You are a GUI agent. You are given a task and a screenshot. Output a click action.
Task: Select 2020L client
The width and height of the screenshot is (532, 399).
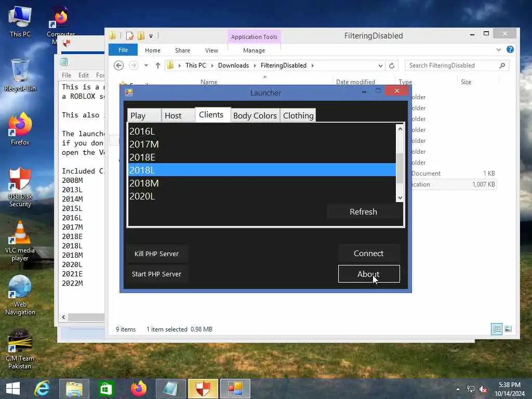262,196
